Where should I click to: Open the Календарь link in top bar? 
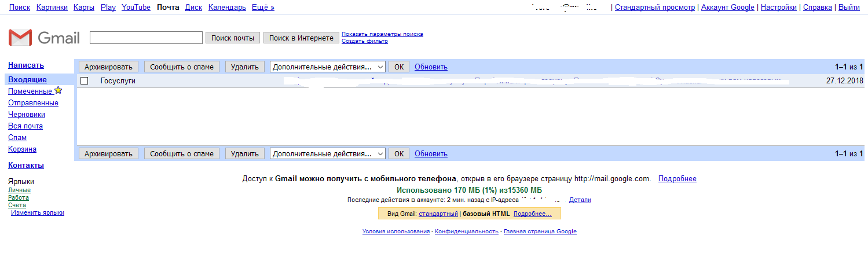coord(227,8)
